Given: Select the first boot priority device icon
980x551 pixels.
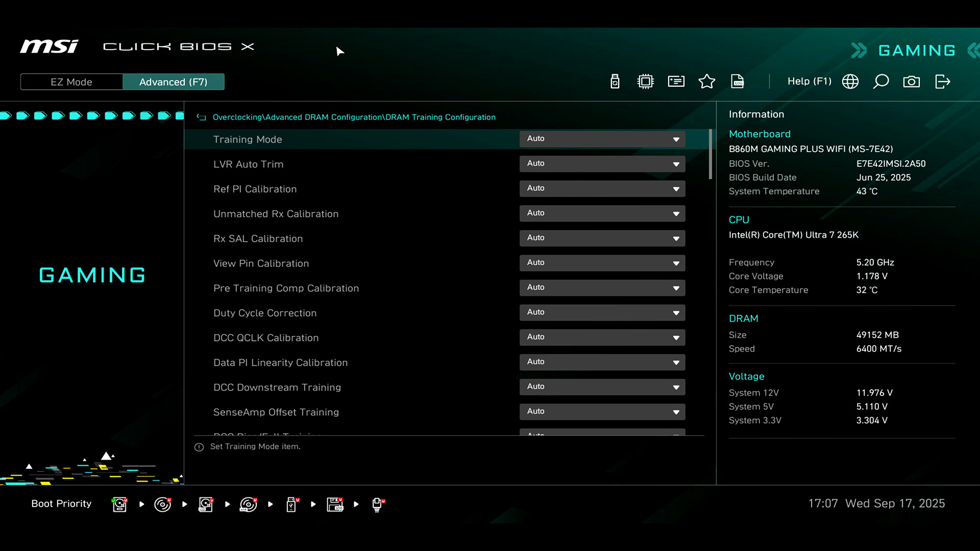Looking at the screenshot, I should (x=119, y=504).
